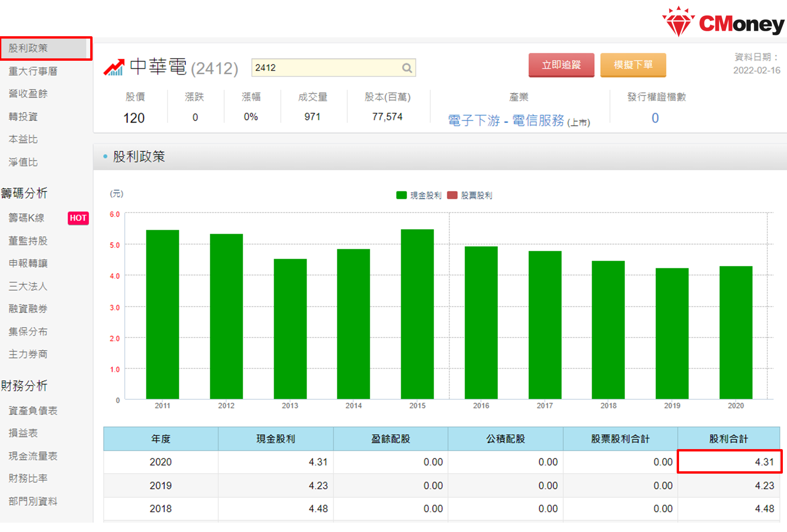This screenshot has width=787, height=532.
Task: Click the 發行權證檔數 value 0 link
Action: tap(655, 118)
